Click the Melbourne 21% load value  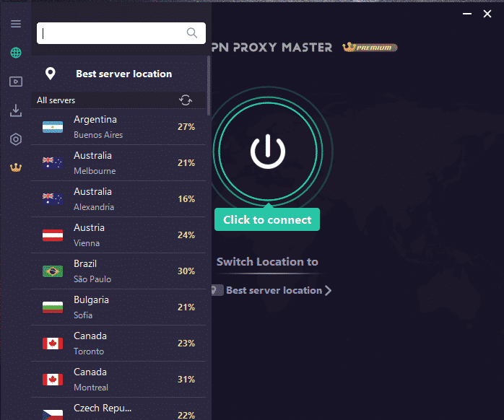coord(186,163)
